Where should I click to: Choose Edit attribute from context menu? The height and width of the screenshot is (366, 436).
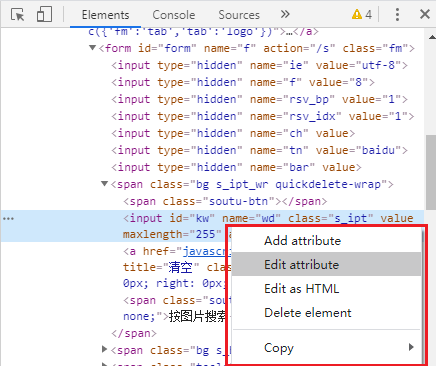click(326, 264)
